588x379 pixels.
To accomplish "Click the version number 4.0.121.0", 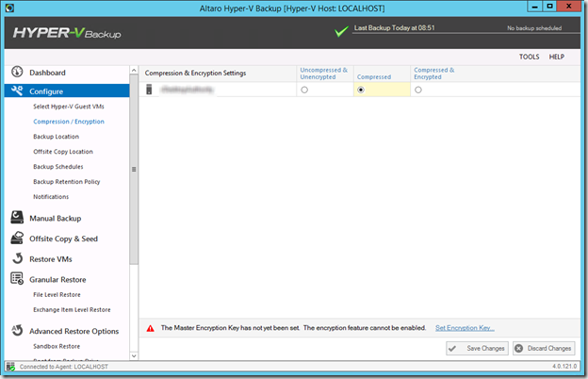I will (x=564, y=366).
